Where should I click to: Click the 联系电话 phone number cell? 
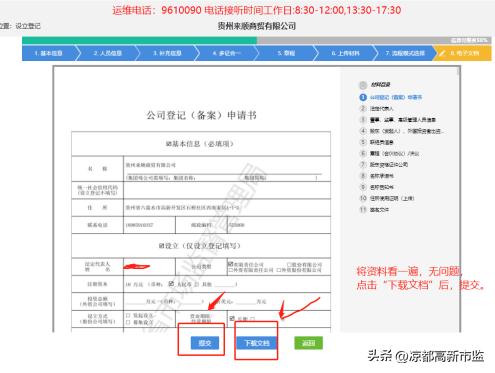coord(149,225)
